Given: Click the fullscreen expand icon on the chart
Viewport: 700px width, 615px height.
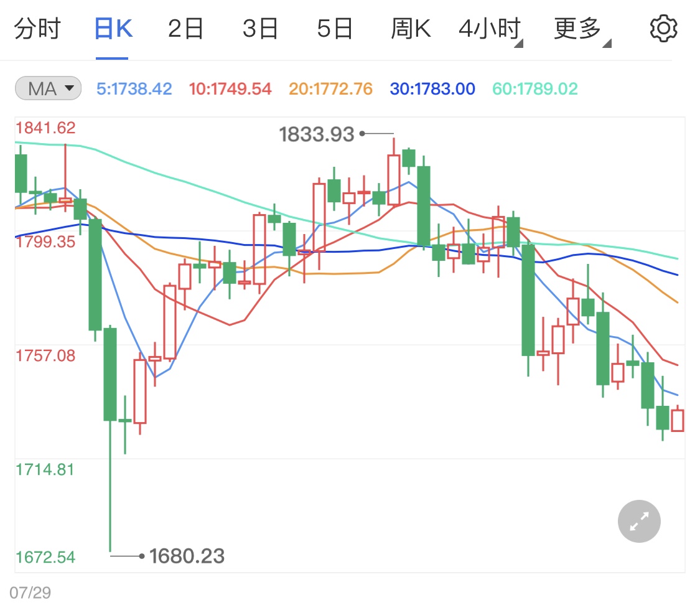Looking at the screenshot, I should (639, 521).
